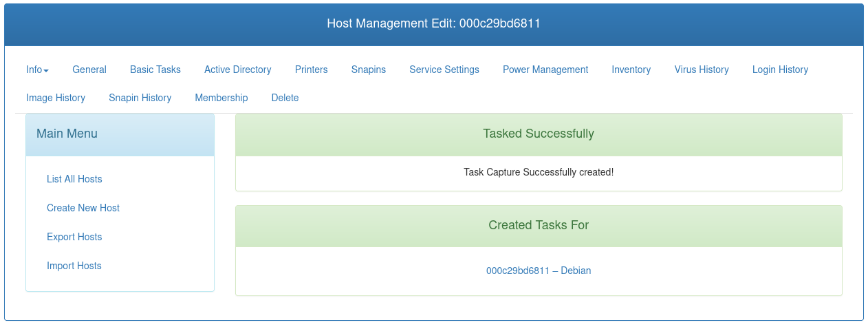Select the Export Hosts link
Image resolution: width=868 pixels, height=327 pixels.
pos(74,237)
